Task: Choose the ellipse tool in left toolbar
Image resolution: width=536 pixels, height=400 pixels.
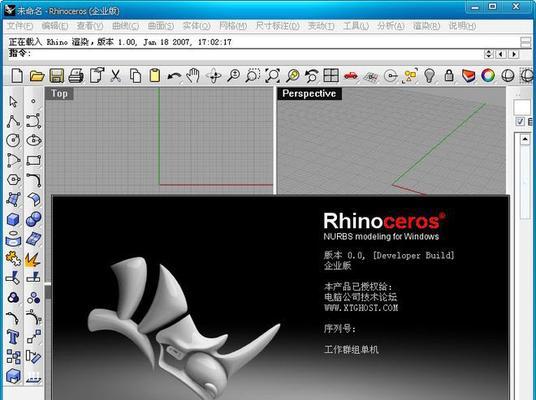Action: 34,140
